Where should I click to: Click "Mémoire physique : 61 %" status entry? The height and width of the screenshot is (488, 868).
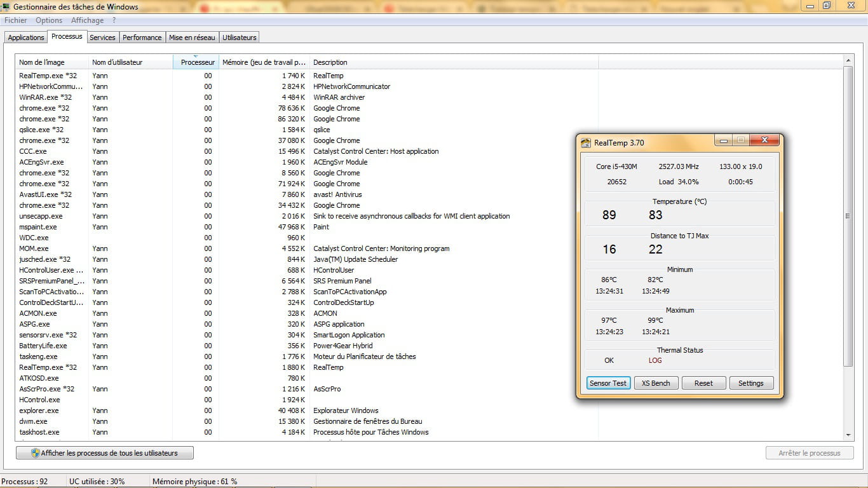coord(194,482)
